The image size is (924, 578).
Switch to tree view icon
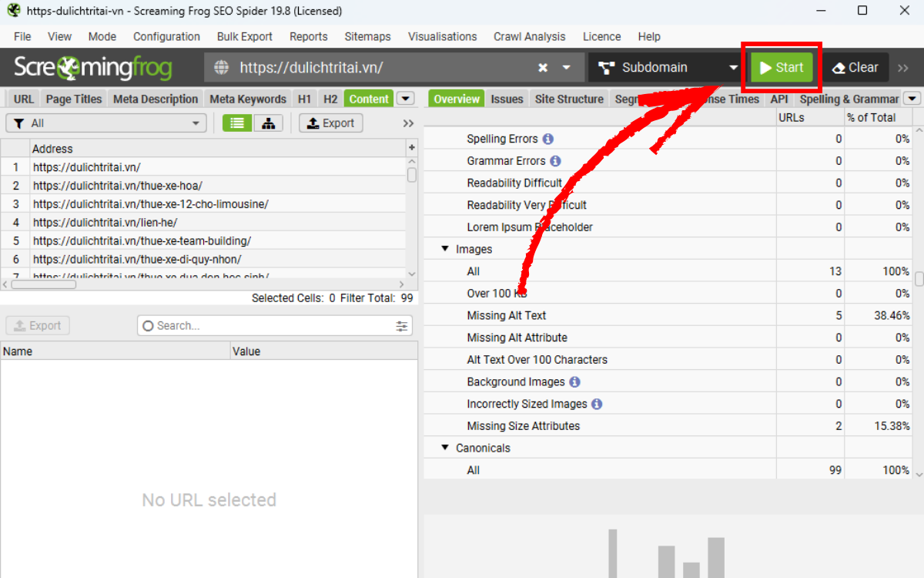(268, 123)
